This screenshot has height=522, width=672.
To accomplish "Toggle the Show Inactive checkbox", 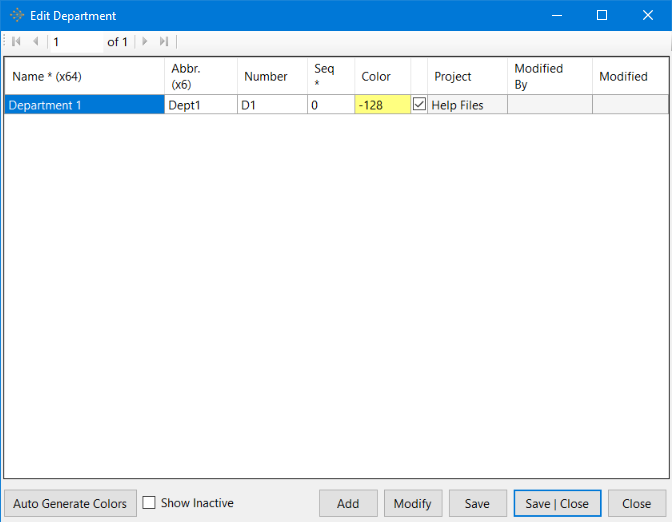I will click(x=149, y=502).
